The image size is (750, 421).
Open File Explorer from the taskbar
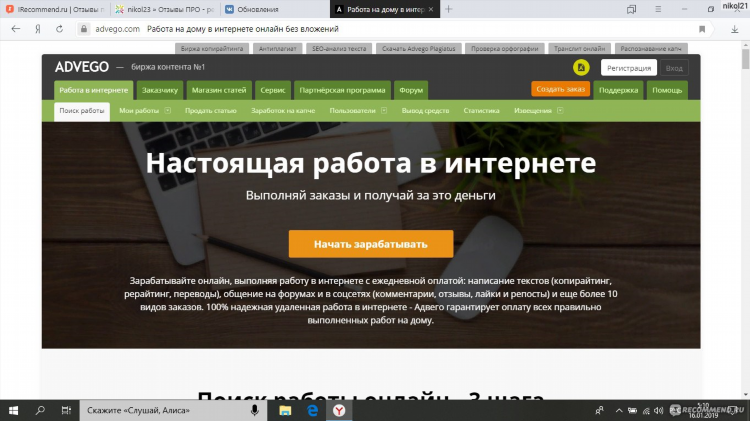(x=285, y=410)
